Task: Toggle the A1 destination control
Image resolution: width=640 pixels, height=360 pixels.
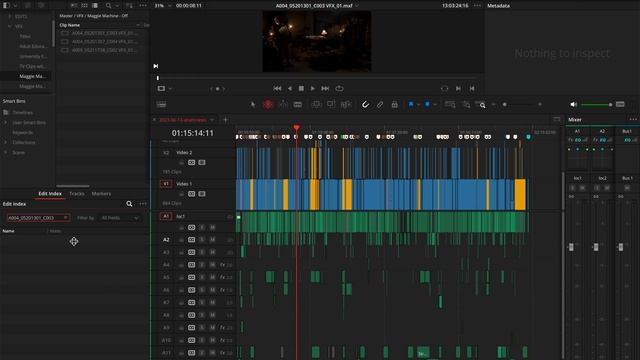Action: click(x=166, y=216)
